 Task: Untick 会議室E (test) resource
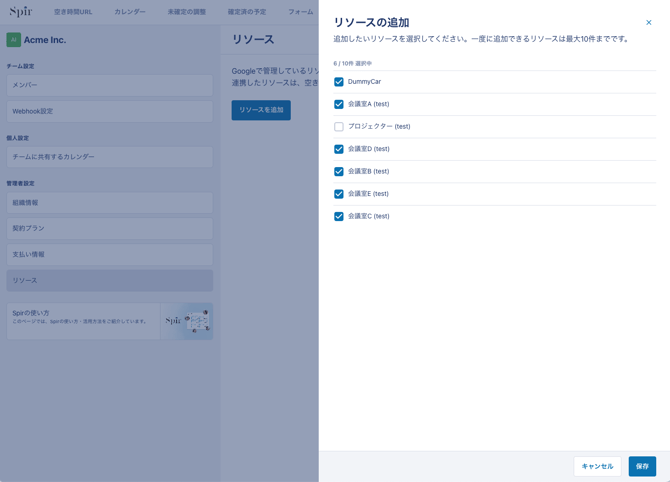pyautogui.click(x=339, y=194)
